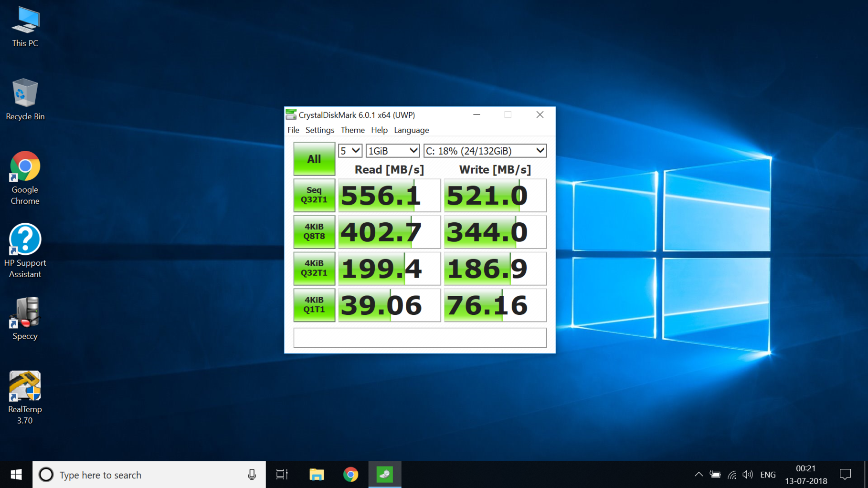Close the CrystalDiskMark window
Image resolution: width=868 pixels, height=488 pixels.
pos(540,114)
